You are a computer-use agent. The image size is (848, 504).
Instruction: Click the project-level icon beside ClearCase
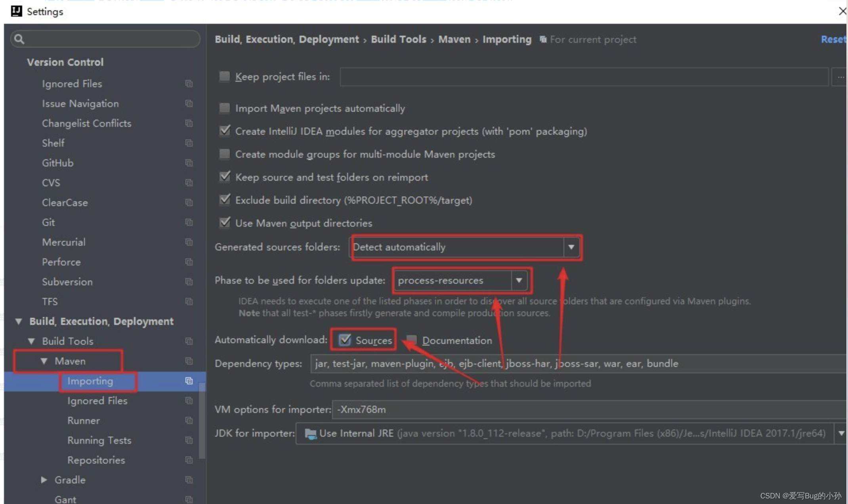coord(189,202)
